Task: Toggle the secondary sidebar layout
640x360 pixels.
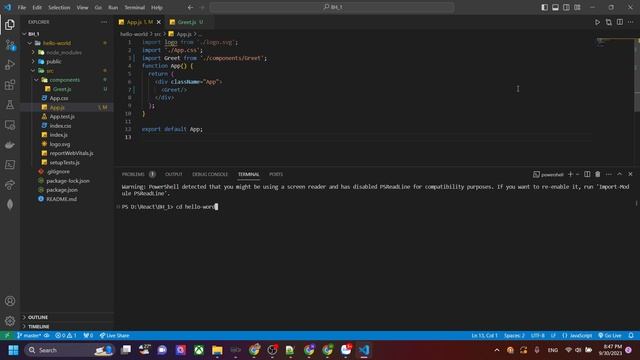Action: (566, 7)
